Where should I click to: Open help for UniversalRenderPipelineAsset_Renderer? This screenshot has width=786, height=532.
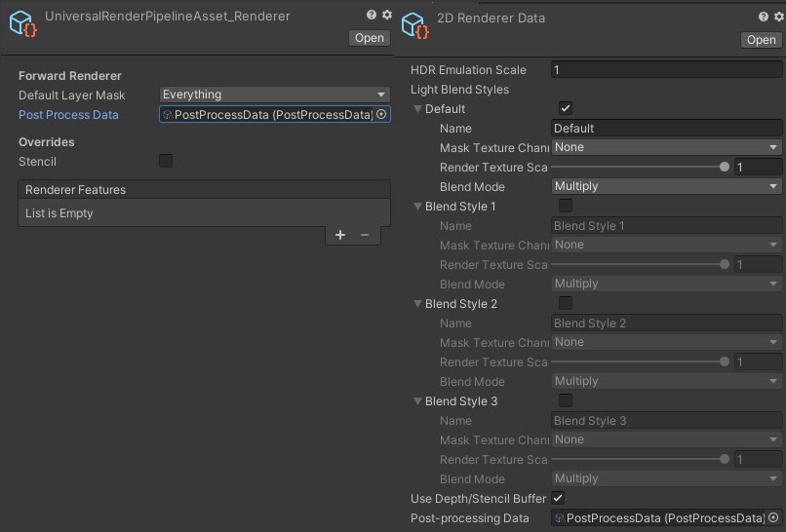(x=371, y=15)
